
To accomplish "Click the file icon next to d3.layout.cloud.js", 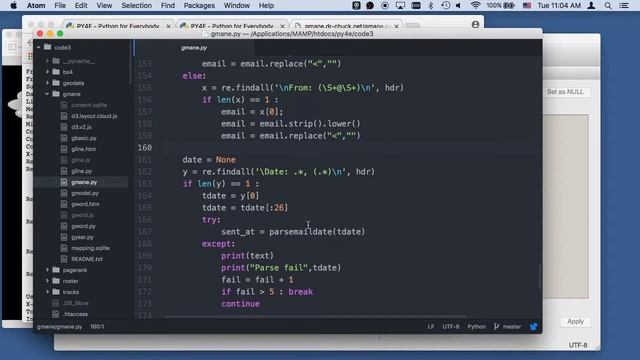I will [64, 116].
